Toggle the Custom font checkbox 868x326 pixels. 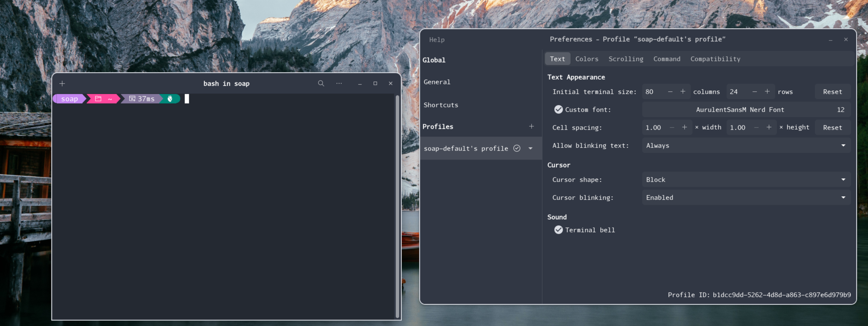[558, 110]
